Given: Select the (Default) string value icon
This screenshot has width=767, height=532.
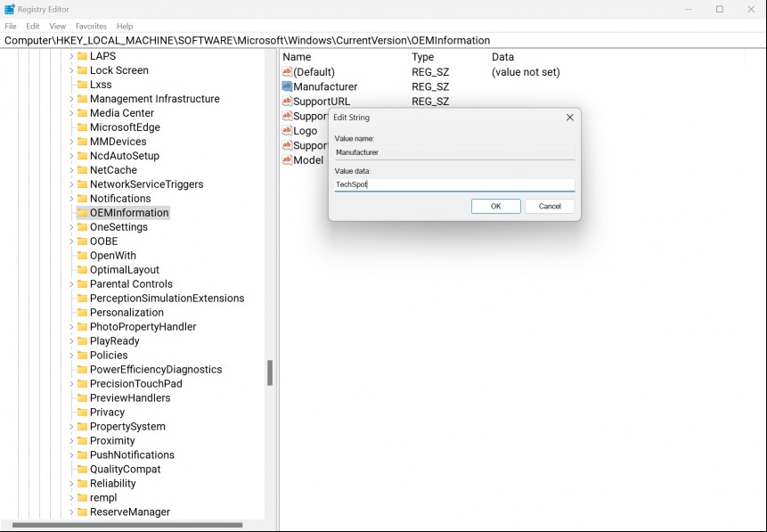Looking at the screenshot, I should (287, 72).
